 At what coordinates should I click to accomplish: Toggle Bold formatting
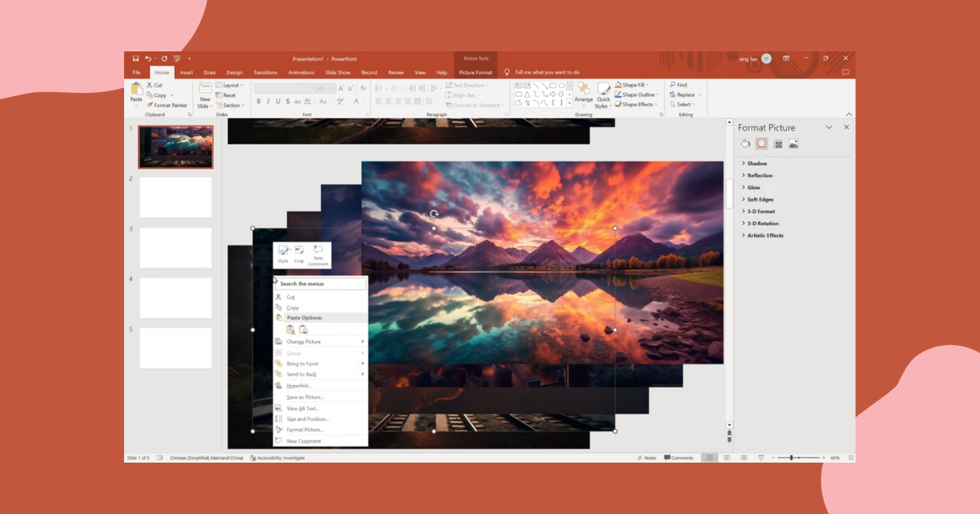(x=258, y=101)
